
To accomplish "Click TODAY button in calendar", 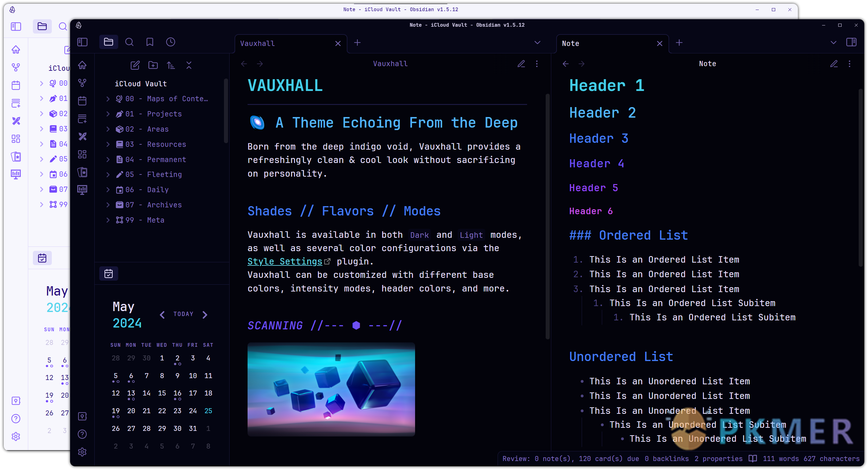I will point(183,314).
